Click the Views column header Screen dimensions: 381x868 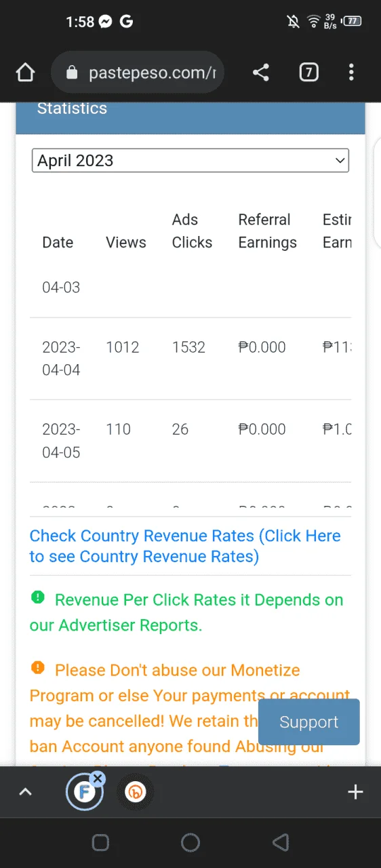[126, 243]
